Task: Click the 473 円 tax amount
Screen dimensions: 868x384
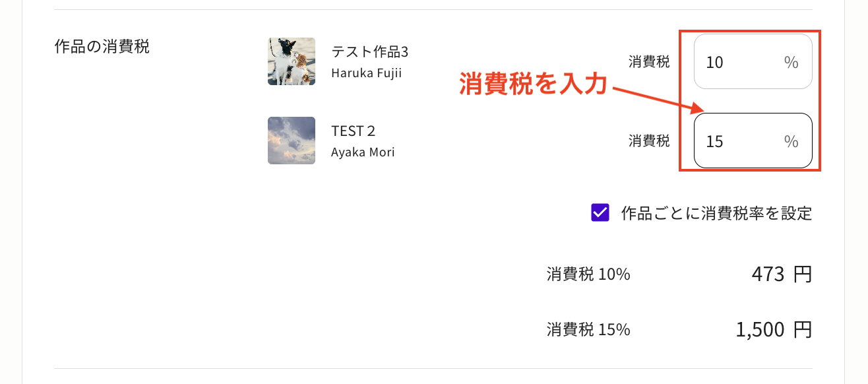Action: pyautogui.click(x=781, y=274)
